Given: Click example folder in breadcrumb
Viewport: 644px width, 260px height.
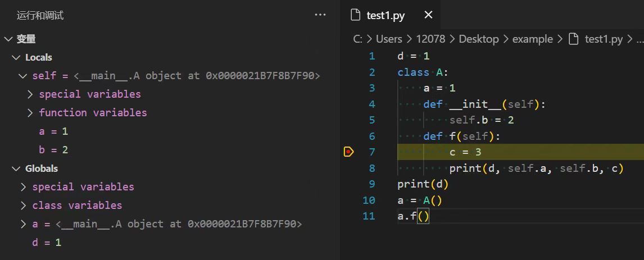Looking at the screenshot, I should [532, 39].
